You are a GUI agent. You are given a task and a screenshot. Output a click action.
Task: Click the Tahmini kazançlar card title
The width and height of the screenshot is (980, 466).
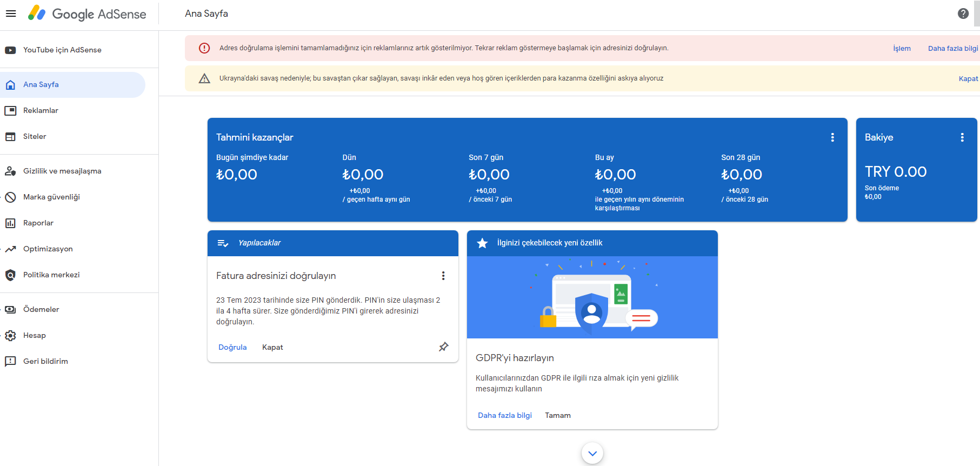pos(255,137)
